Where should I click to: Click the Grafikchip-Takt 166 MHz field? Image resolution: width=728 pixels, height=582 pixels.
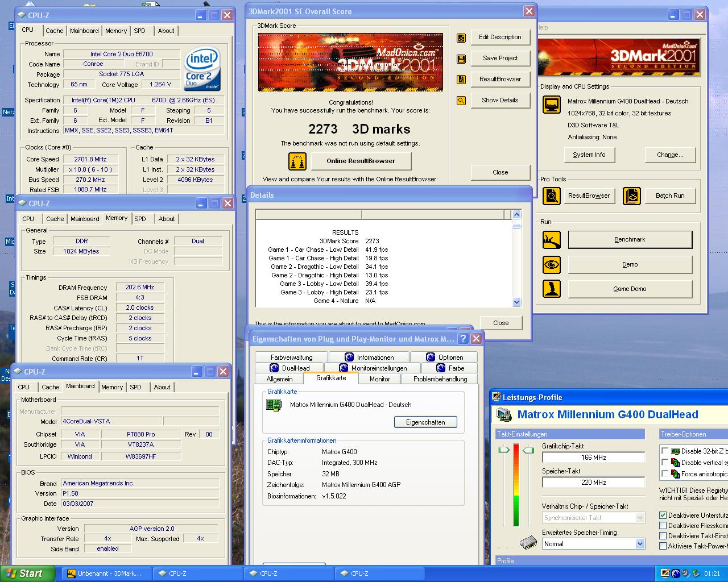[x=593, y=458]
